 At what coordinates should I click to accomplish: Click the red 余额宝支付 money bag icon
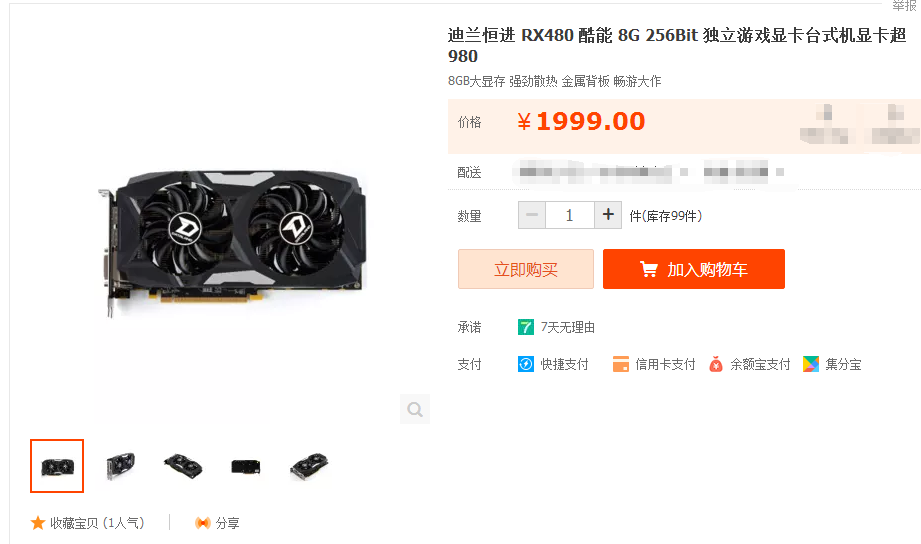pos(715,364)
